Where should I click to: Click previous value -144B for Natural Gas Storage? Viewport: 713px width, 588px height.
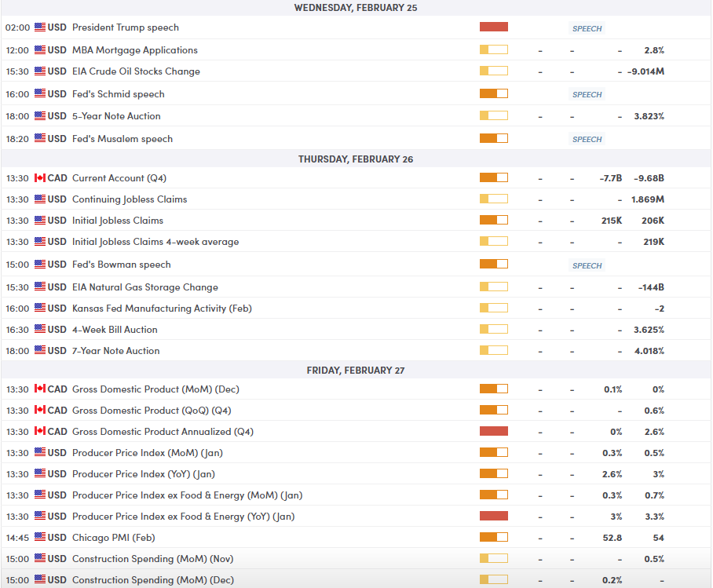point(651,287)
